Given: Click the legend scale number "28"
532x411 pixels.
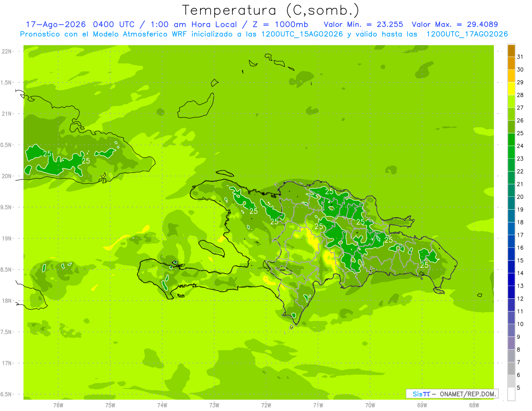Looking at the screenshot, I should click(520, 95).
